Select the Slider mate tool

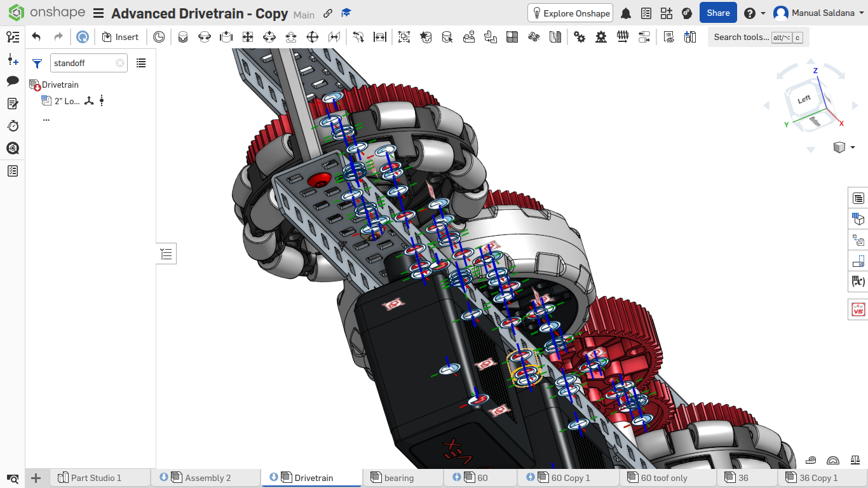click(226, 37)
